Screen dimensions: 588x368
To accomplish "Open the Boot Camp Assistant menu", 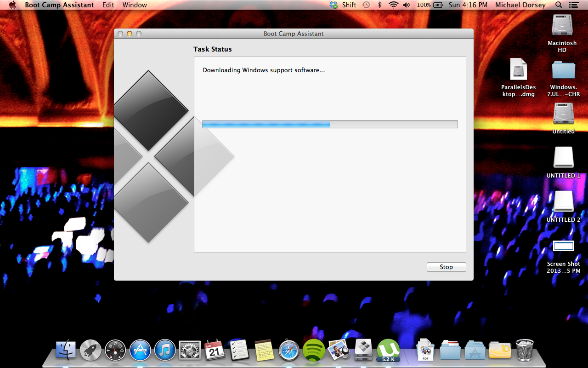I will [x=59, y=5].
